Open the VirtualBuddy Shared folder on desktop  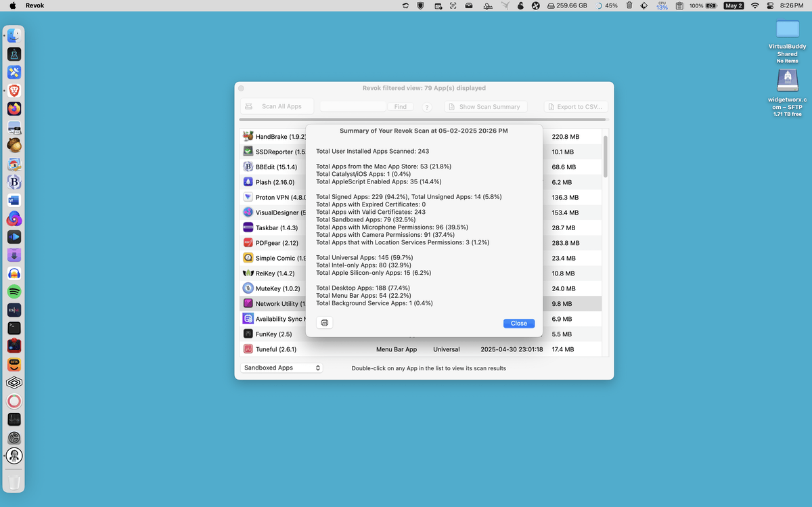788,28
